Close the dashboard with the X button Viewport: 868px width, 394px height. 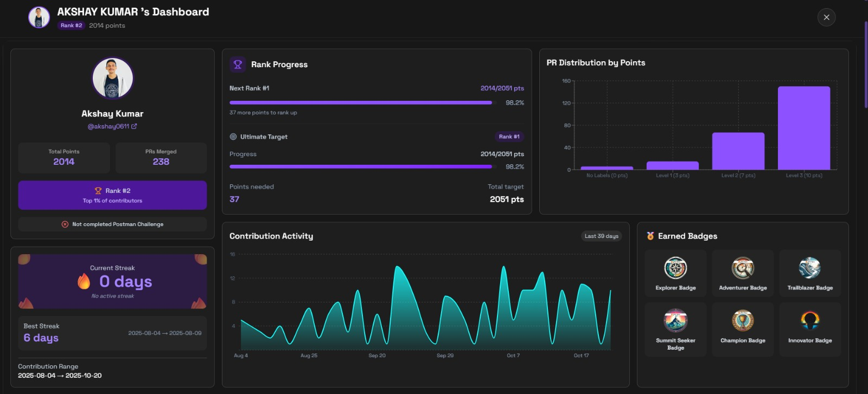826,17
